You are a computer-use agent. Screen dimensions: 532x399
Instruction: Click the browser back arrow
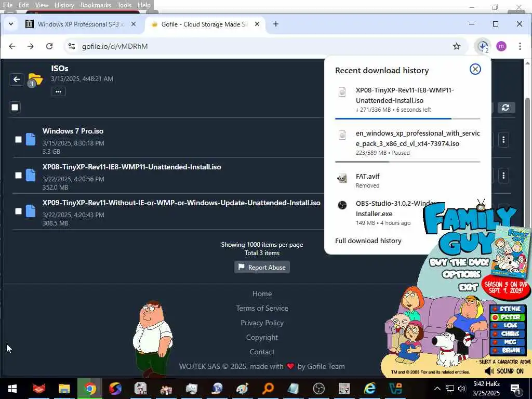(12, 46)
